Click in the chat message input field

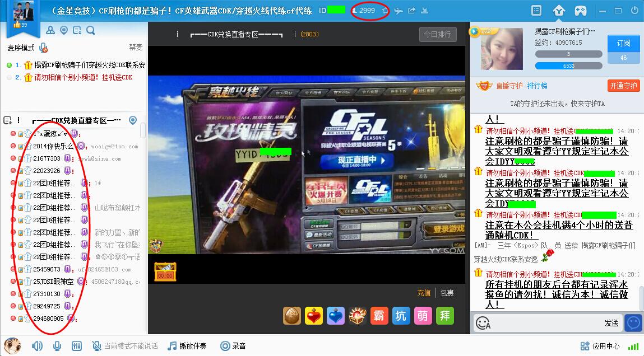point(546,323)
